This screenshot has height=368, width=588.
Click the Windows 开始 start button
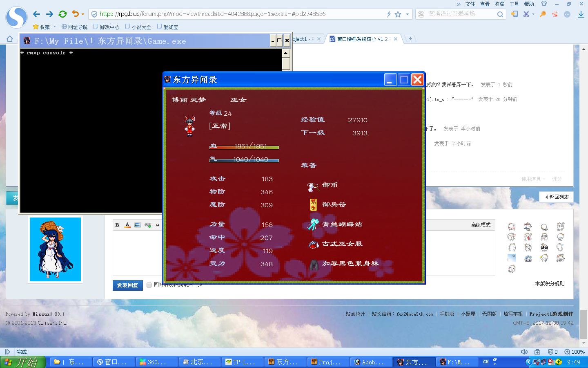[23, 362]
